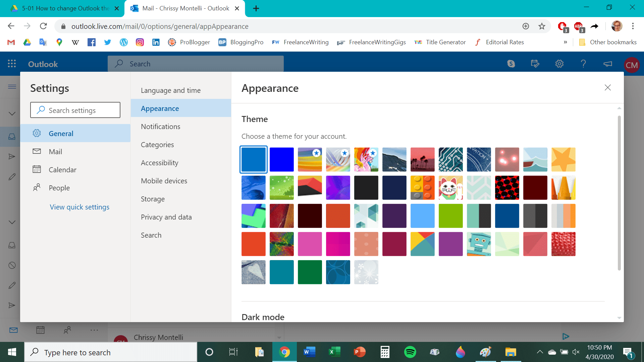This screenshot has height=362, width=644.
Task: Select the solid blue theme swatch
Action: point(281,160)
